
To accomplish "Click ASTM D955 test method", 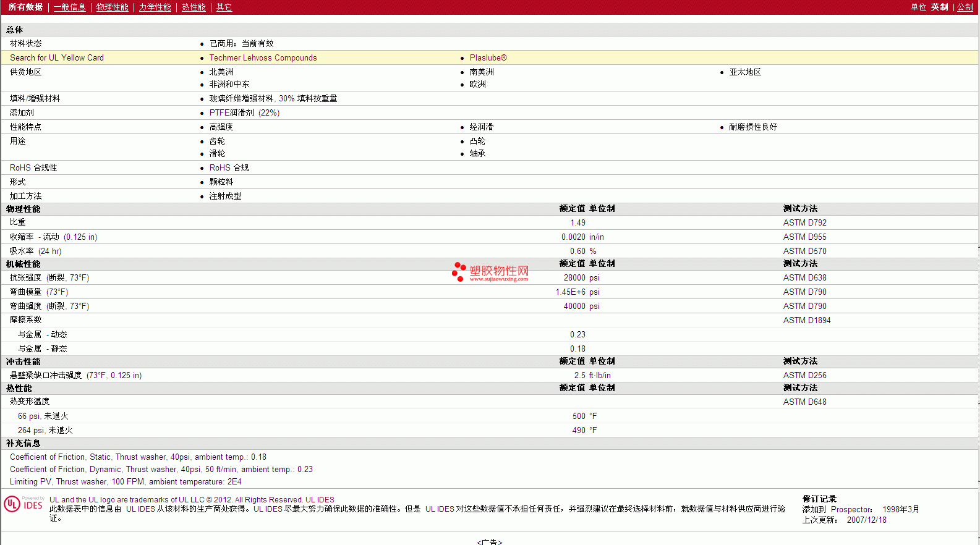I will click(x=805, y=237).
